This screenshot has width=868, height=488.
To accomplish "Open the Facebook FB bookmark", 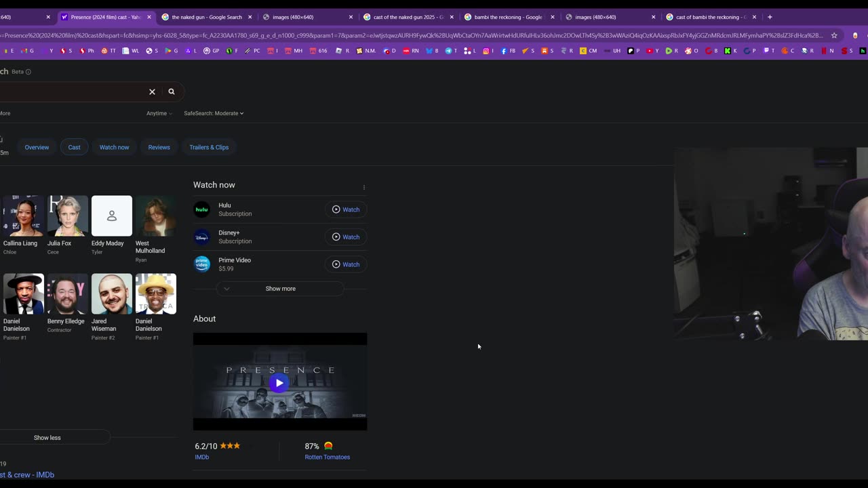I will coord(508,50).
